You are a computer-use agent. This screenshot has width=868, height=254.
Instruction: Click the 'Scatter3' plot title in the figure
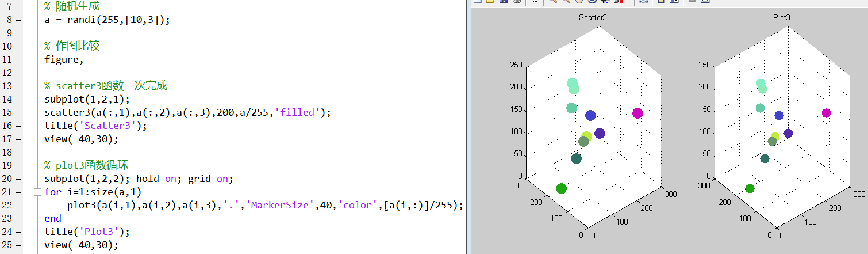(x=593, y=18)
